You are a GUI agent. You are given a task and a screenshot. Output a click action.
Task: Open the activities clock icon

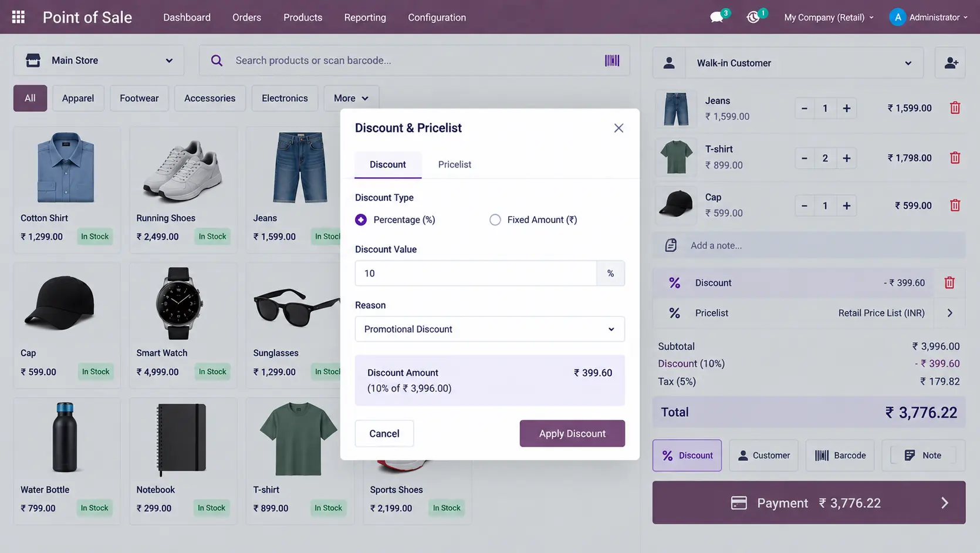point(753,17)
